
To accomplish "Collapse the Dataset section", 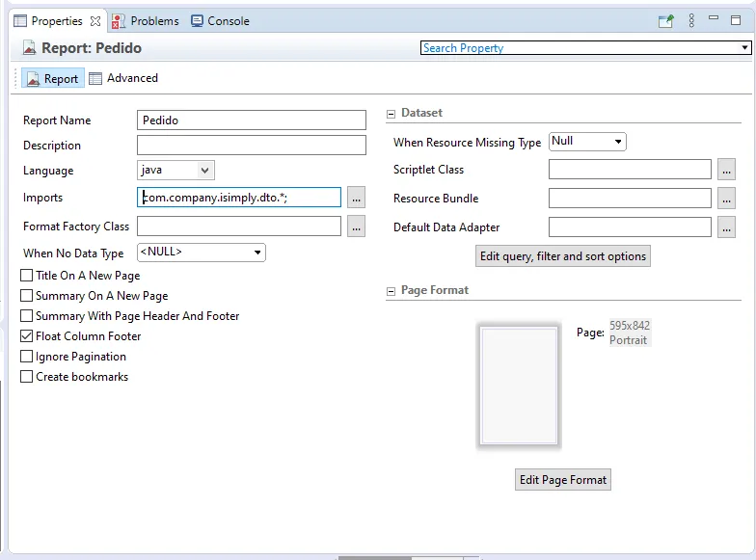I will tap(391, 114).
